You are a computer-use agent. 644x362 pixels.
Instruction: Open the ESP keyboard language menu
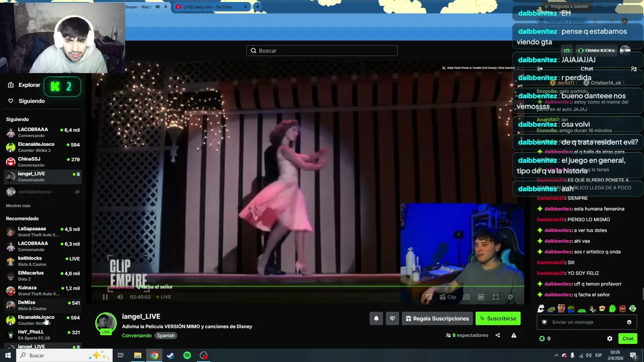pyautogui.click(x=599, y=355)
